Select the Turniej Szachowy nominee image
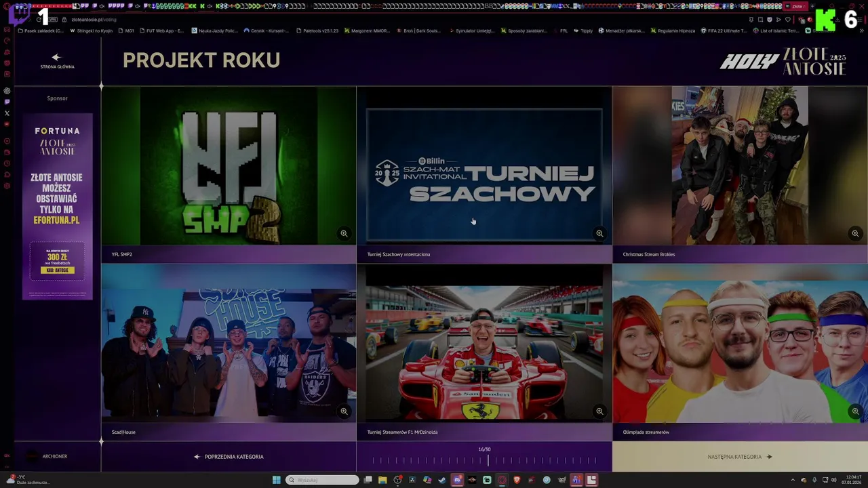The image size is (868, 488). click(484, 165)
